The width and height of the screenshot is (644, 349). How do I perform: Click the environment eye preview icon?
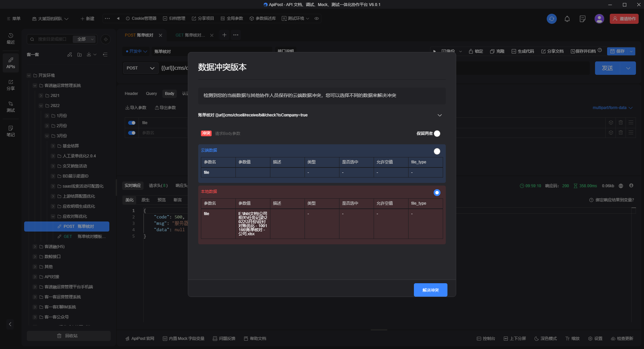point(317,18)
